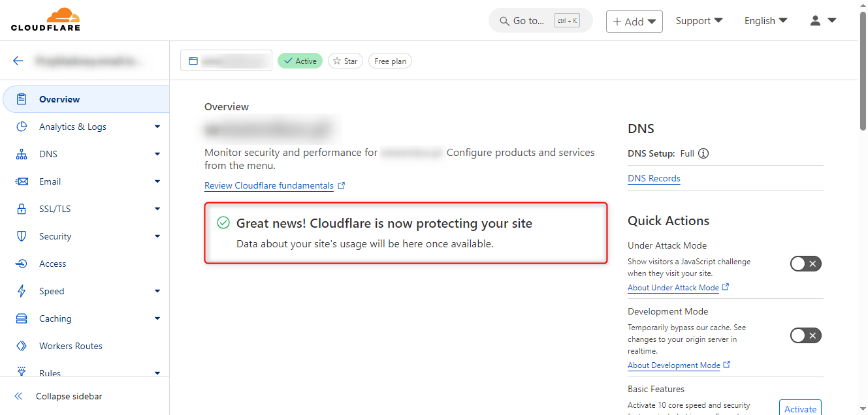This screenshot has height=415, width=868.
Task: Open the DNS Records link
Action: (x=654, y=178)
